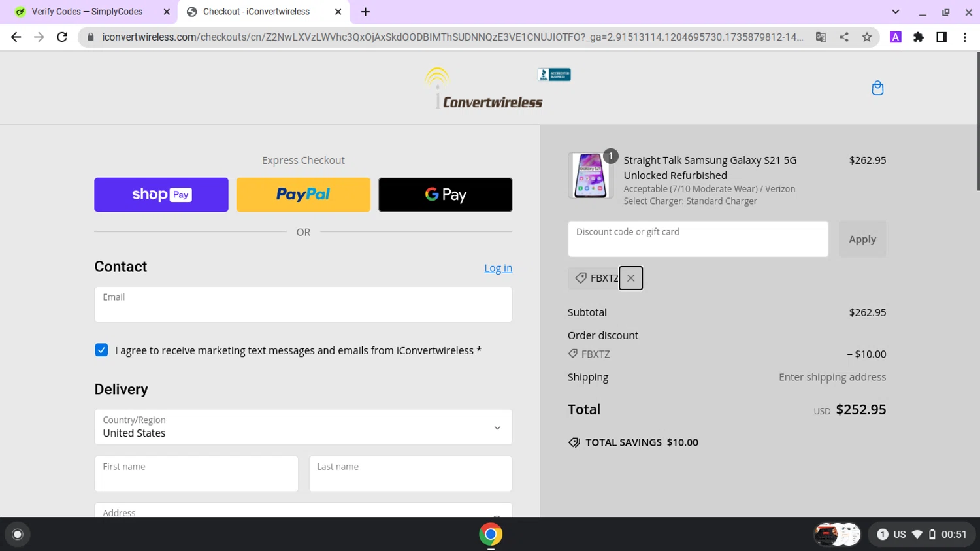Click the product title Straight Talk Samsung
The height and width of the screenshot is (551, 980).
point(710,168)
